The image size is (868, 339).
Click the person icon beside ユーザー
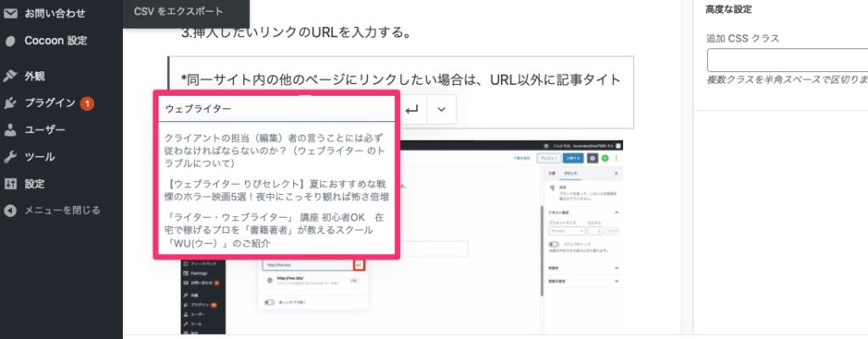[10, 131]
